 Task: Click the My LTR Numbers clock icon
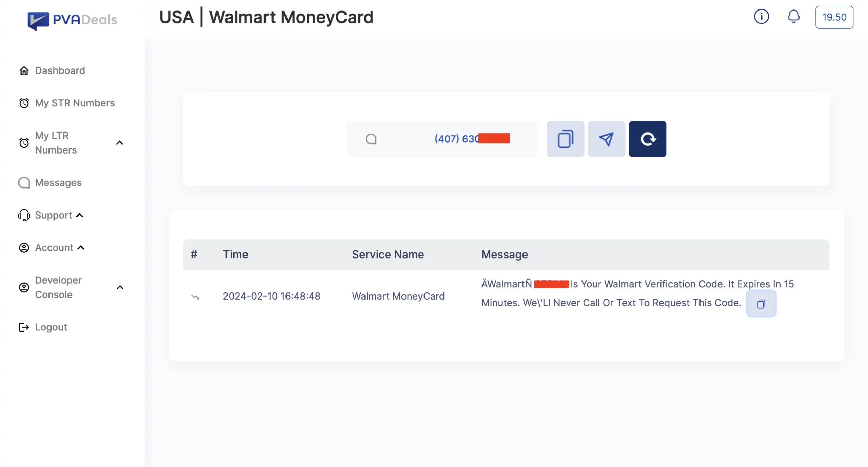tap(24, 143)
